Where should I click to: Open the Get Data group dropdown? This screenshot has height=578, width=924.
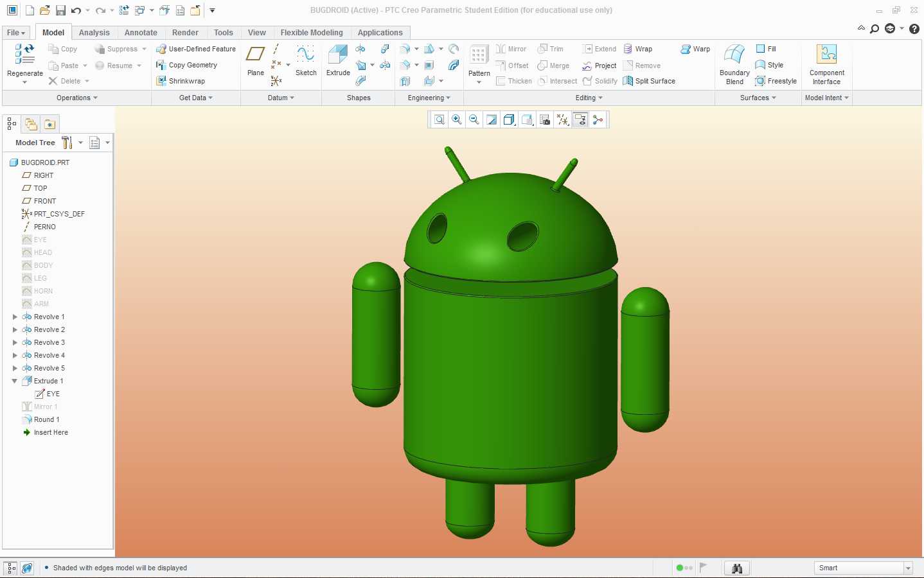pos(196,98)
